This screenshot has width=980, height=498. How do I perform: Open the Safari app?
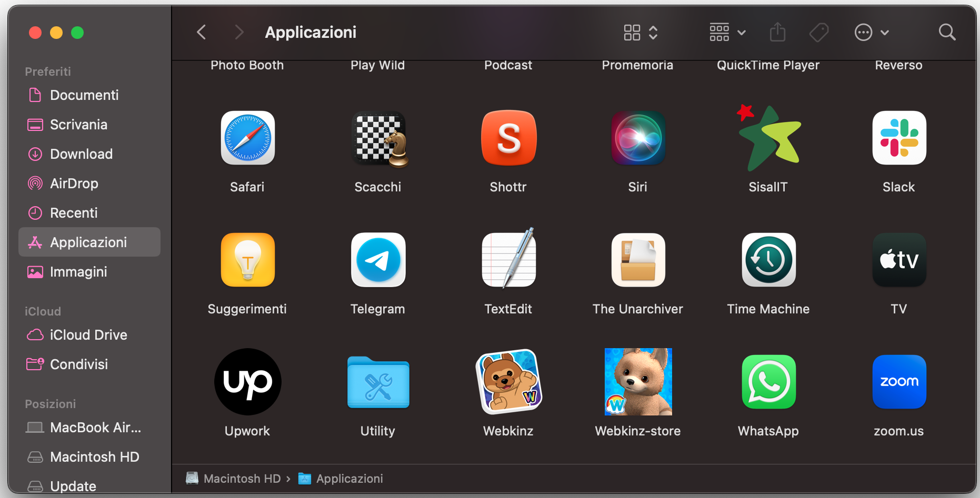[x=247, y=138]
